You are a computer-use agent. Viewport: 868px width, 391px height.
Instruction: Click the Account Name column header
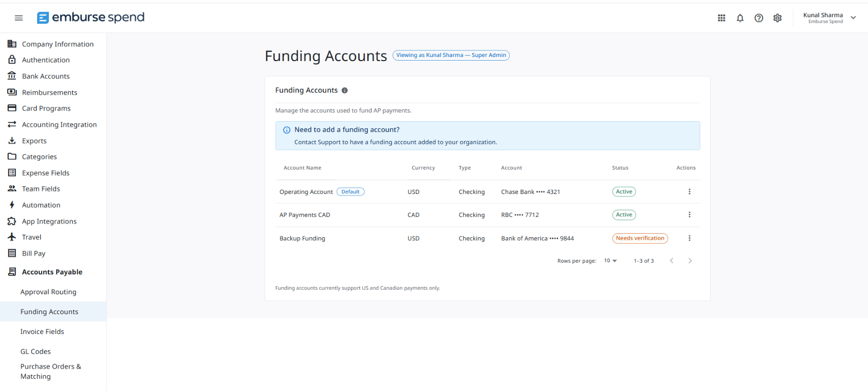click(x=303, y=167)
